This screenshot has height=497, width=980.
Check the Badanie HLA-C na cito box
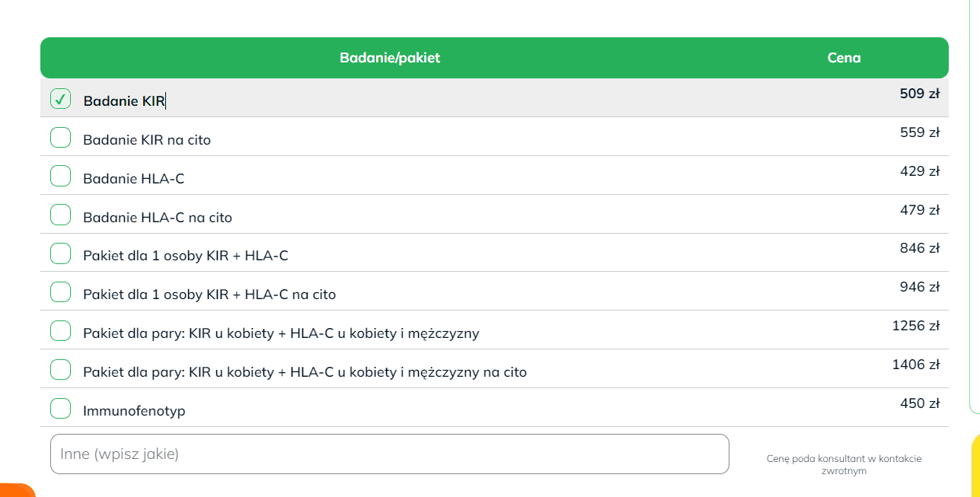pyautogui.click(x=61, y=215)
